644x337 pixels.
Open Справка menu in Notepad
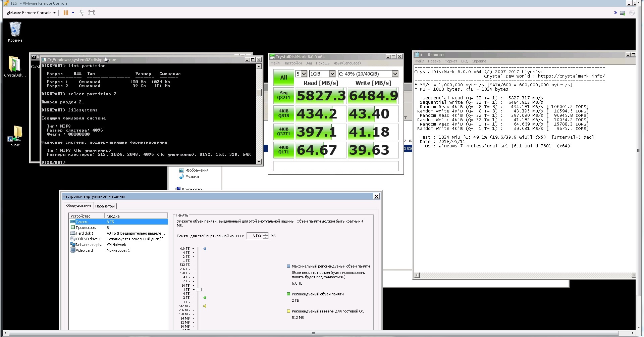click(x=479, y=61)
